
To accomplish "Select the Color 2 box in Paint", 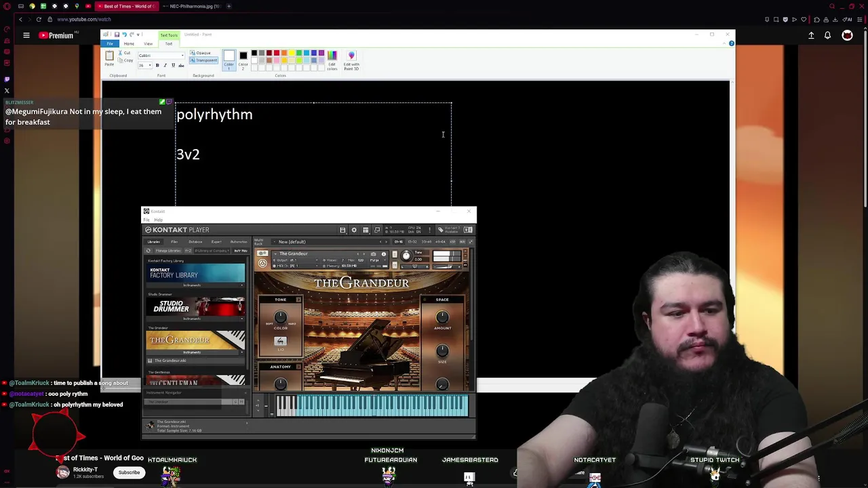I will click(x=243, y=61).
